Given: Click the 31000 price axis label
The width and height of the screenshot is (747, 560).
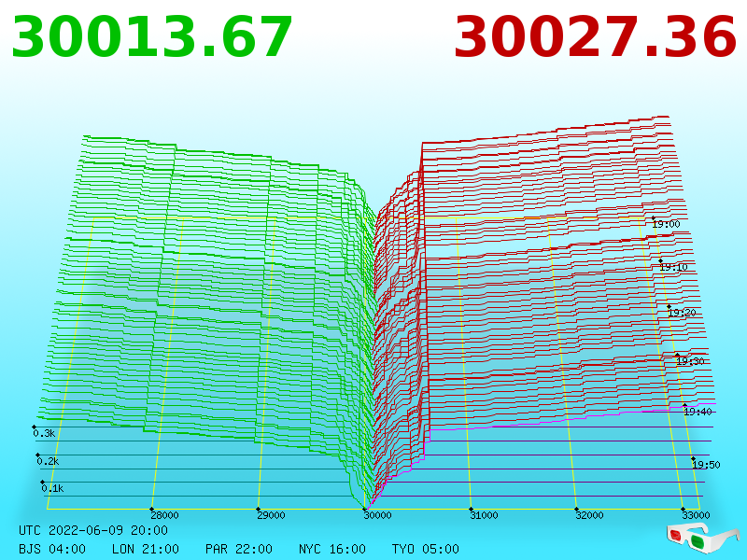Looking at the screenshot, I should point(484,515).
